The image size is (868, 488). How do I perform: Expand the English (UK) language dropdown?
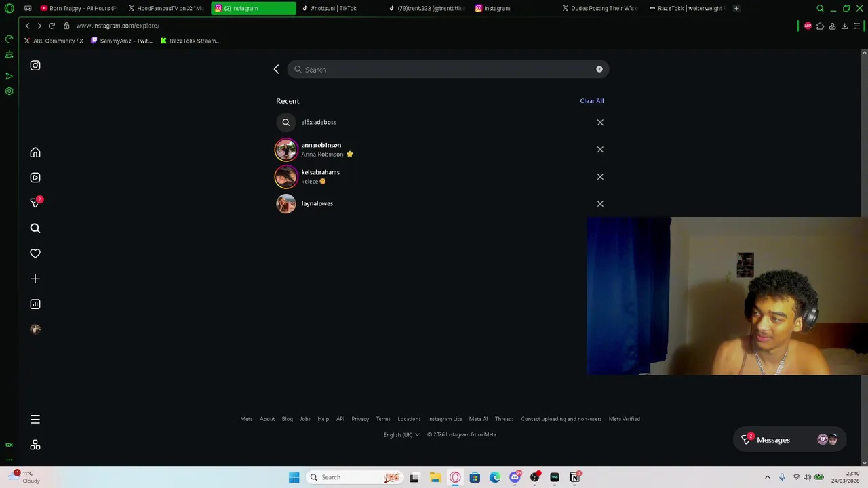point(401,435)
